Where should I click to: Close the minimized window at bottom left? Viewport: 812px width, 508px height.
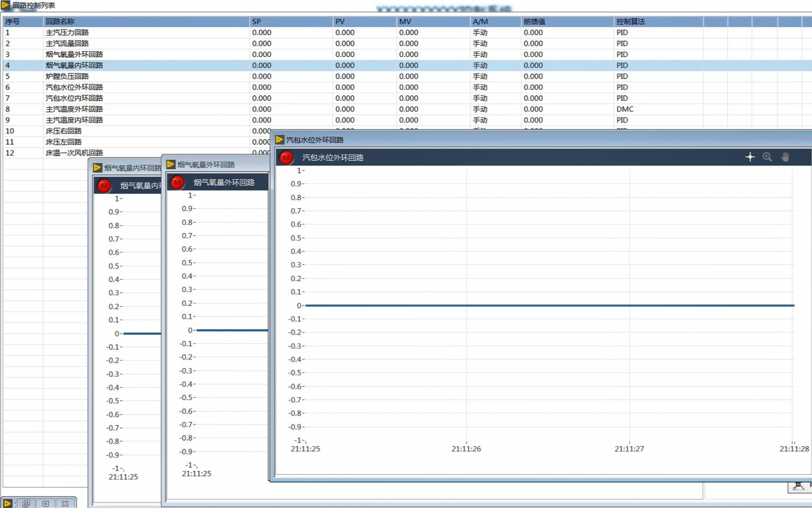pyautogui.click(x=65, y=504)
